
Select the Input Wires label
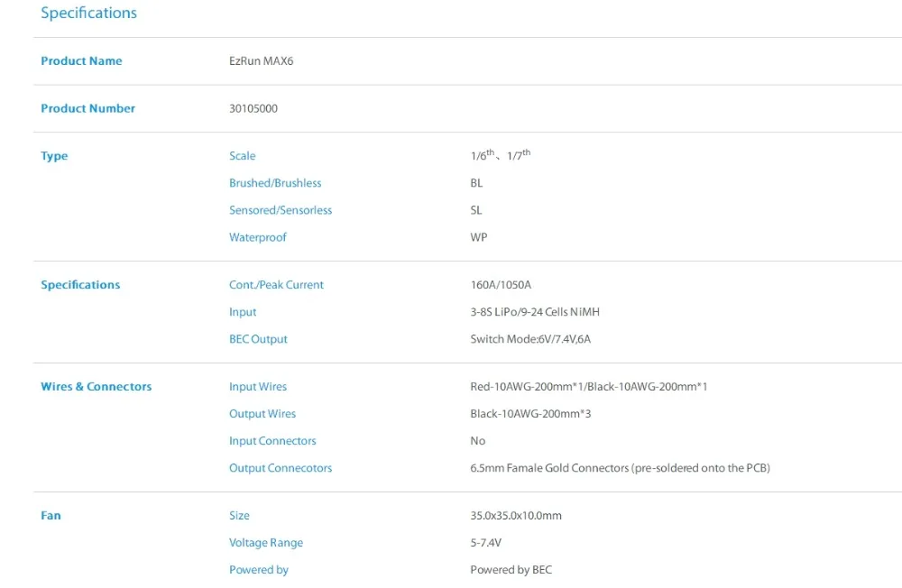pyautogui.click(x=258, y=387)
